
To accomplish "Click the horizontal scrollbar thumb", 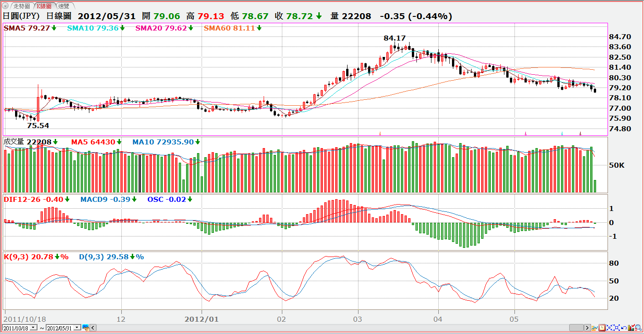I will pos(576,328).
